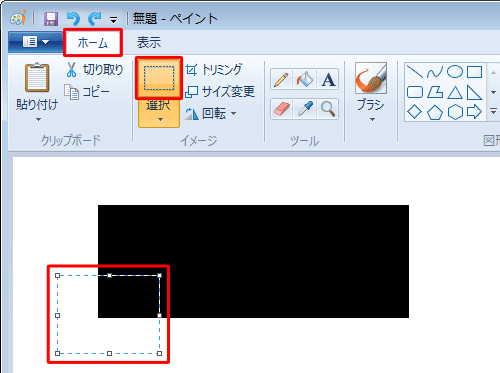Undo the last action

(73, 19)
